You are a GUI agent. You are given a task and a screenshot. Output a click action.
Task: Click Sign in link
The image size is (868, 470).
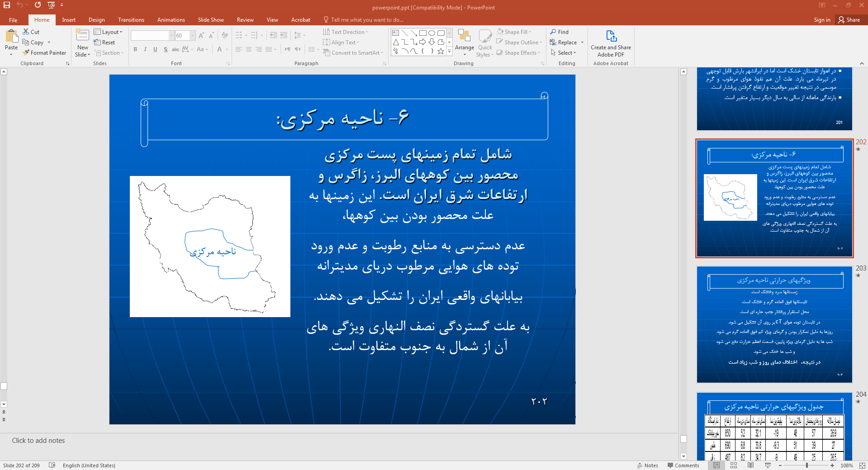pyautogui.click(x=822, y=20)
